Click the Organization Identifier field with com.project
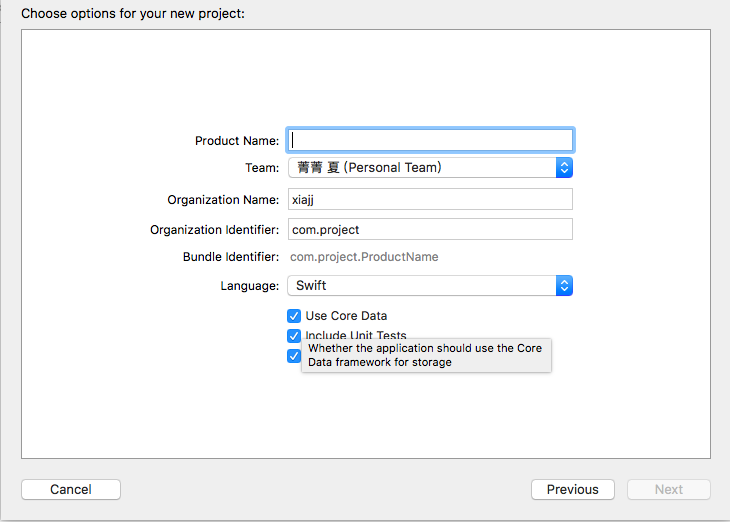 [x=430, y=230]
